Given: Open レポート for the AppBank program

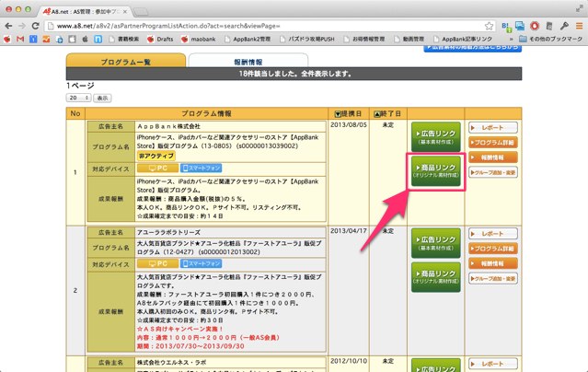Looking at the screenshot, I should pos(492,128).
